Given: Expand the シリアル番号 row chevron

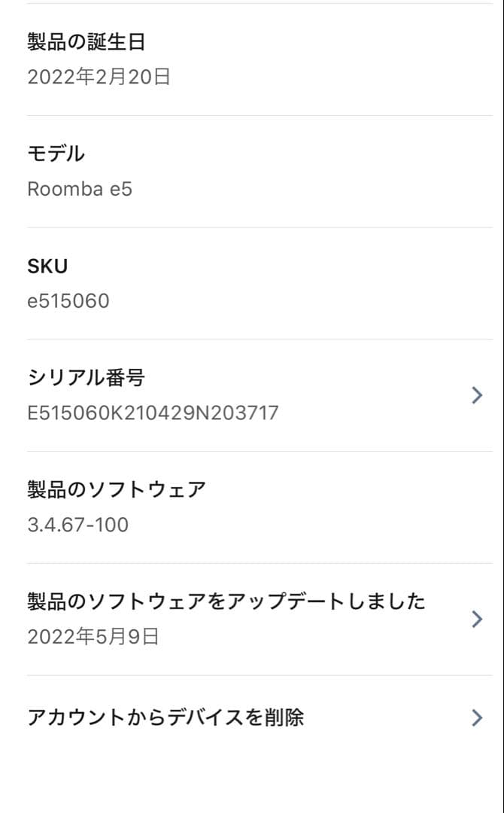Looking at the screenshot, I should pyautogui.click(x=476, y=394).
